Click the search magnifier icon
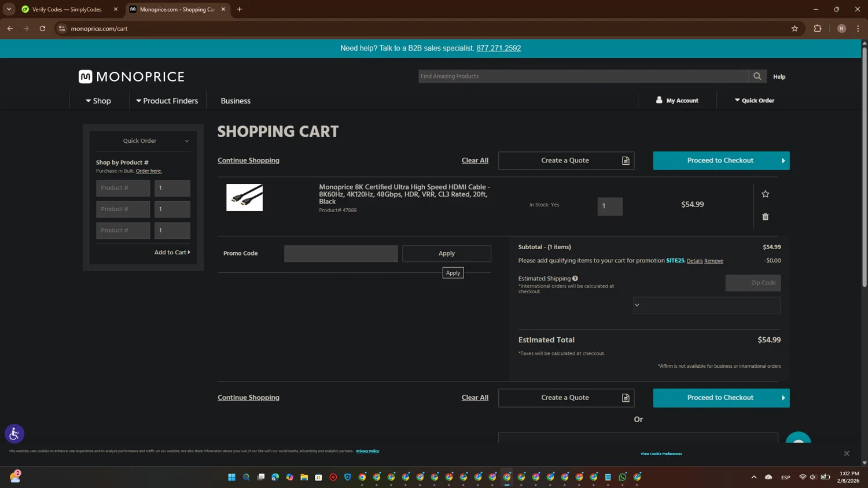This screenshot has height=488, width=868. click(757, 76)
